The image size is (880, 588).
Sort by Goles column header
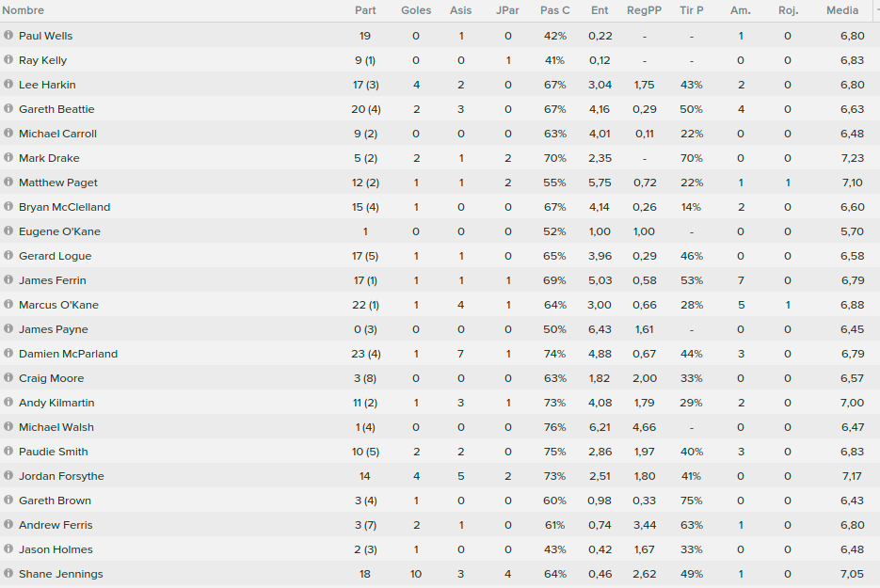point(416,10)
